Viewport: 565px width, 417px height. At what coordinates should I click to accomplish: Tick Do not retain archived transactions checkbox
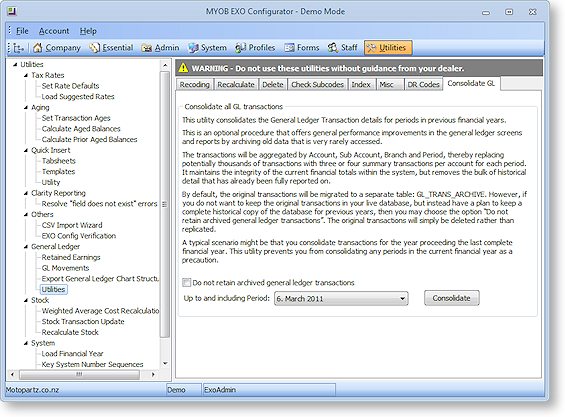187,283
